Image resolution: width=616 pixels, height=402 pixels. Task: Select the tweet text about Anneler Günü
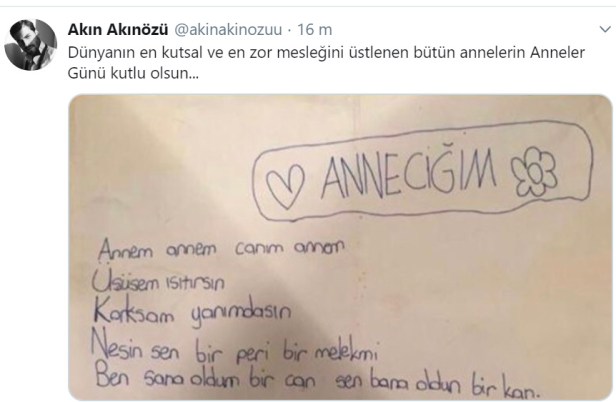tap(326, 63)
